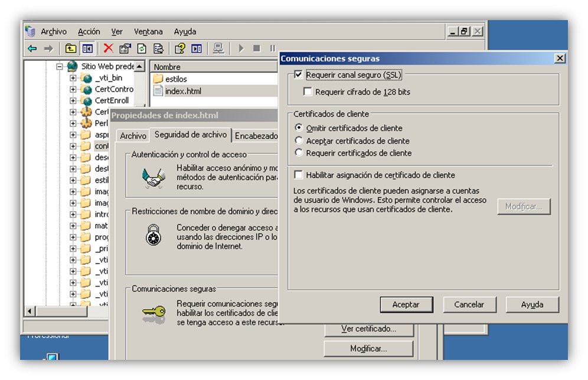
Task: Expand the _pri folder node
Action: tap(73, 248)
